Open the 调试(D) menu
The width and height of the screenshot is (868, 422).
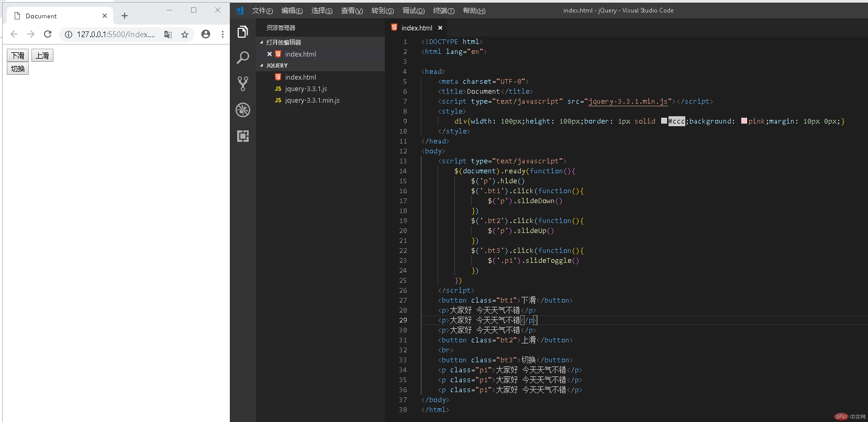pyautogui.click(x=414, y=10)
